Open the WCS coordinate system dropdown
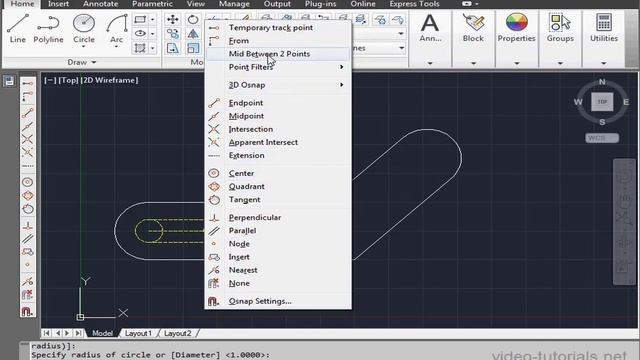This screenshot has height=360, width=640. click(602, 138)
